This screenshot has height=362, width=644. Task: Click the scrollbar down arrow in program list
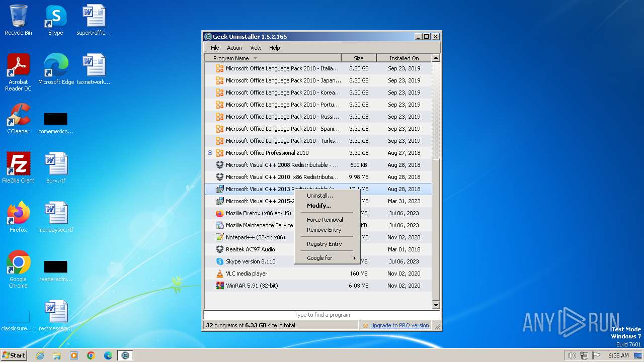click(x=436, y=305)
